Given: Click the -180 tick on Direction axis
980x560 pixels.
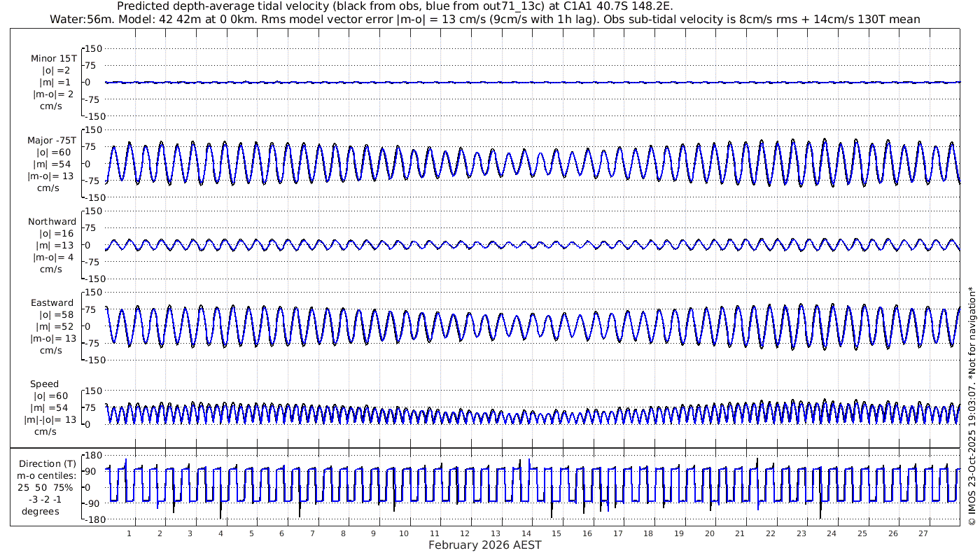Looking at the screenshot, I should point(93,519).
